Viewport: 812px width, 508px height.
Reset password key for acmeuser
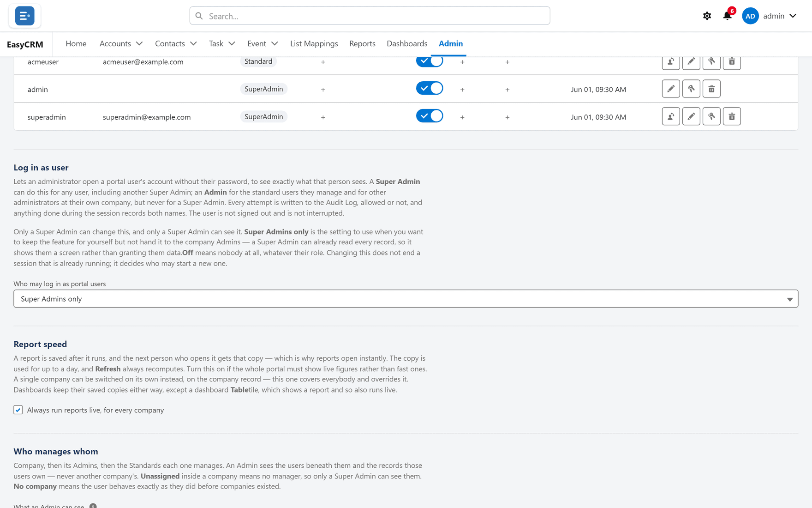711,61
